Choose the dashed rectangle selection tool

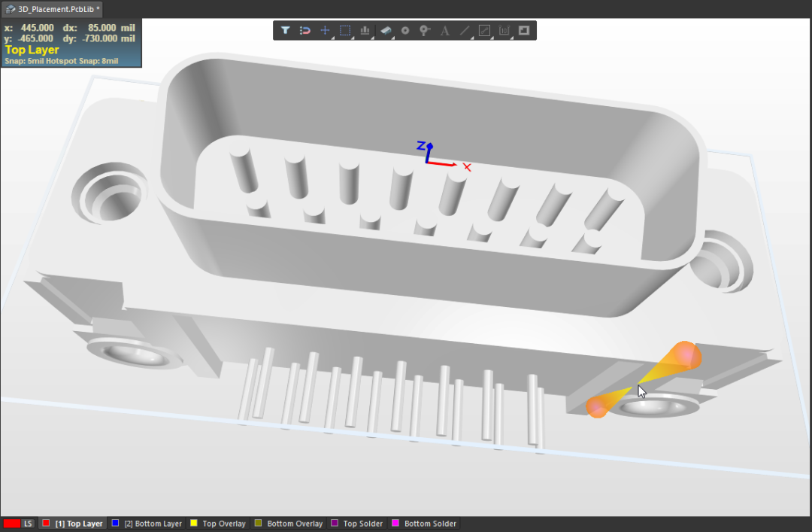345,31
